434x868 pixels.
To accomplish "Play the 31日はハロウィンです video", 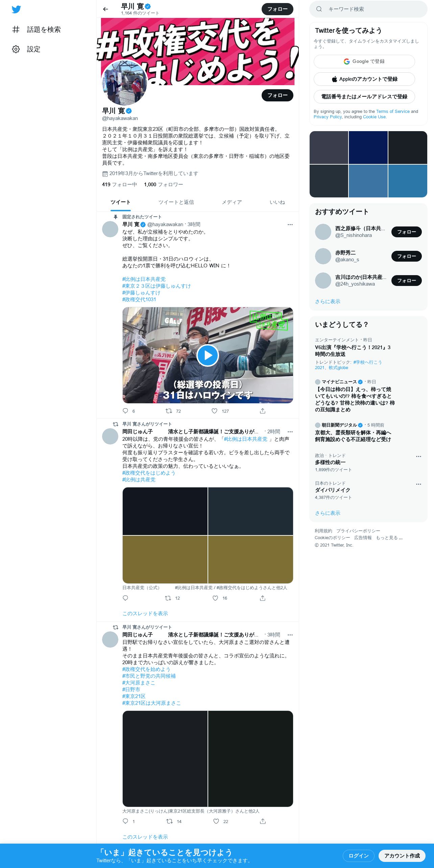I will [208, 355].
